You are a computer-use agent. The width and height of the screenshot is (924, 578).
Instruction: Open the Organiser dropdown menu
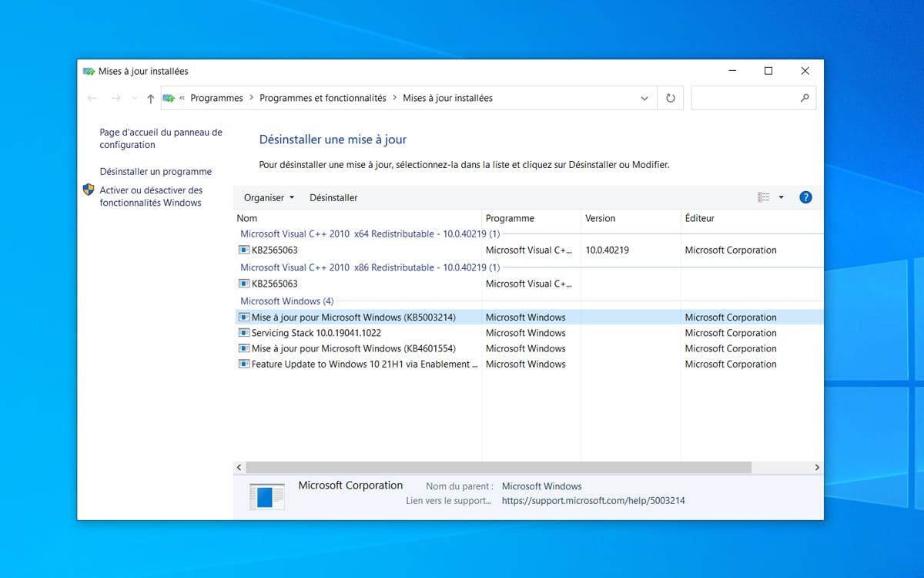pos(267,197)
